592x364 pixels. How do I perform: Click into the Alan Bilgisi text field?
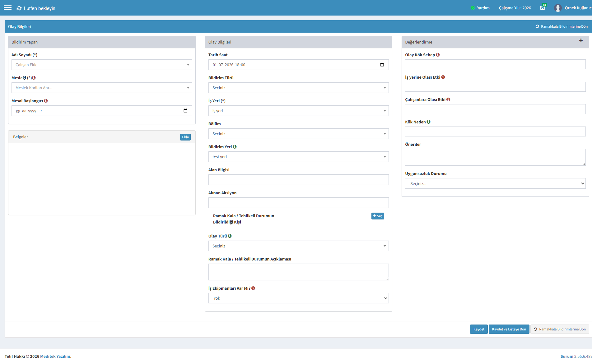(x=298, y=180)
